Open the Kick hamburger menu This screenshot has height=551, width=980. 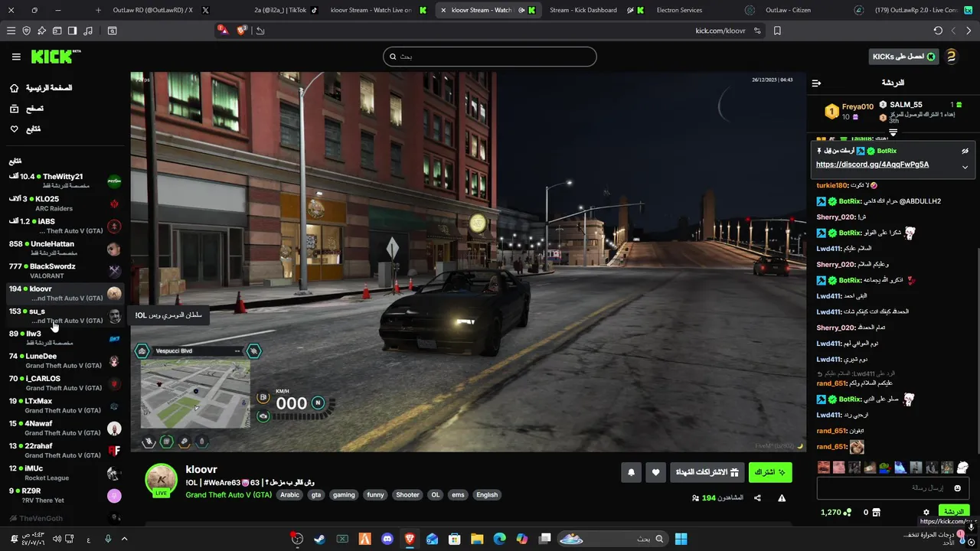(x=16, y=57)
